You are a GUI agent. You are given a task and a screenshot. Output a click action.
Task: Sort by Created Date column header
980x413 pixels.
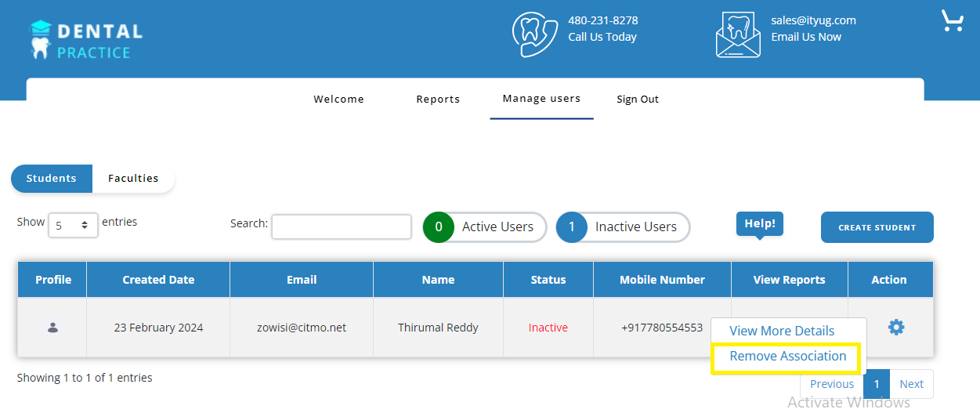tap(158, 280)
